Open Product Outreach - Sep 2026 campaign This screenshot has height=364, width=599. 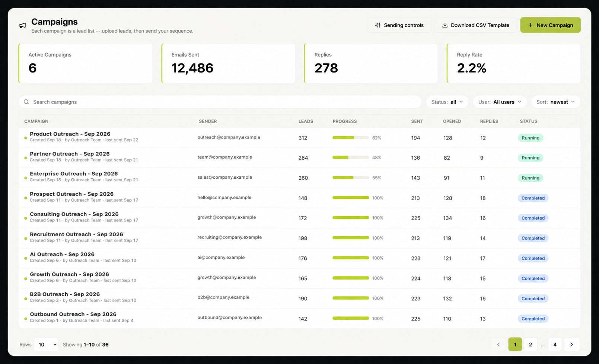coord(70,134)
